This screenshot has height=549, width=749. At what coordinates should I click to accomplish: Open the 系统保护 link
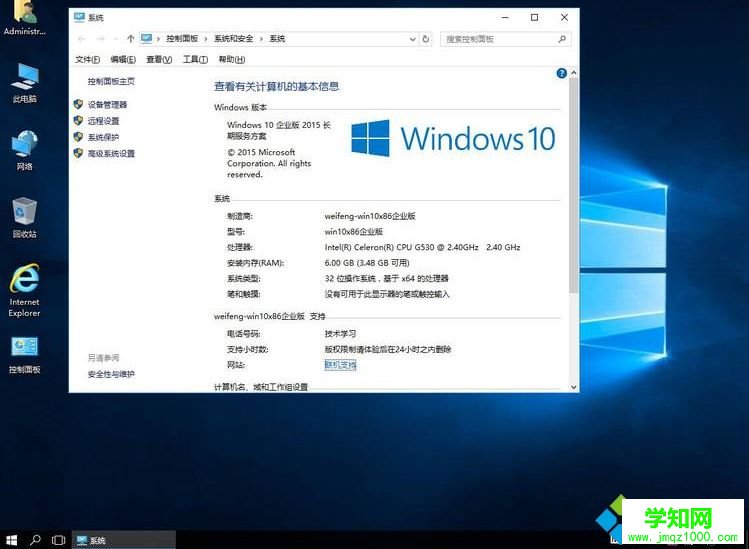[103, 137]
